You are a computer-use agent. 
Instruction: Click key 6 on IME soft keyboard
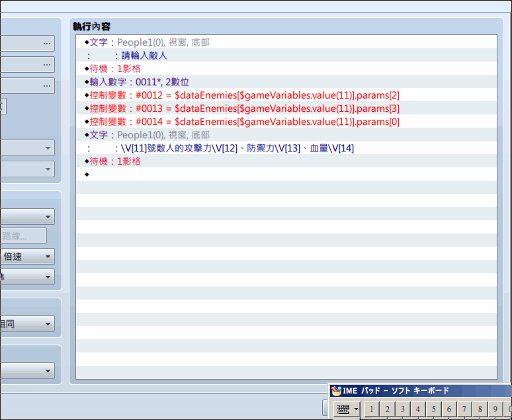tap(449, 409)
